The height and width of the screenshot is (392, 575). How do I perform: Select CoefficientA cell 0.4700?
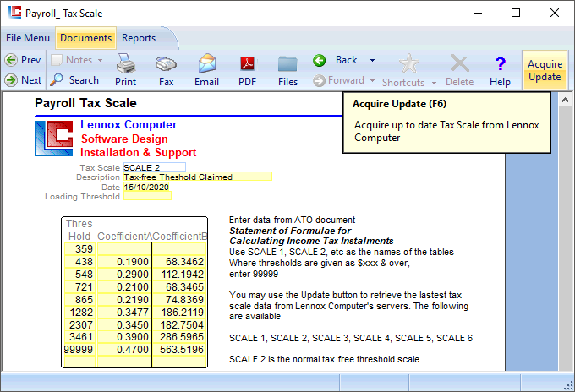click(x=124, y=350)
